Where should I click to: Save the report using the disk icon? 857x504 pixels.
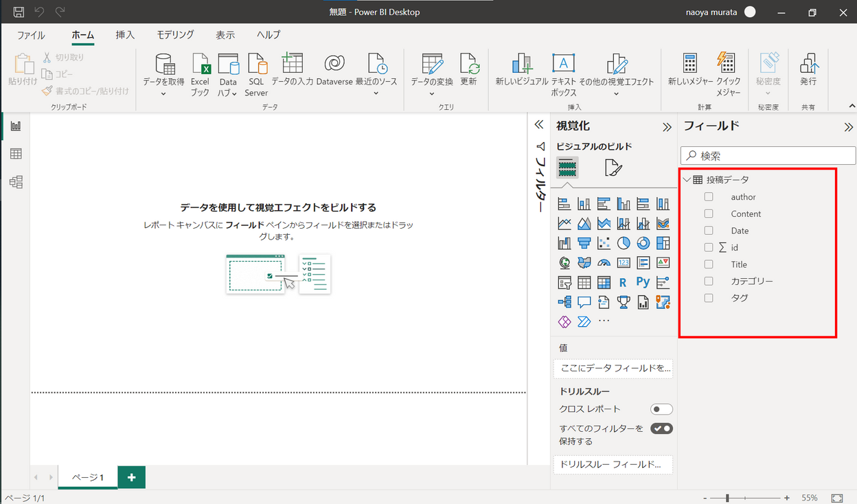click(x=19, y=12)
